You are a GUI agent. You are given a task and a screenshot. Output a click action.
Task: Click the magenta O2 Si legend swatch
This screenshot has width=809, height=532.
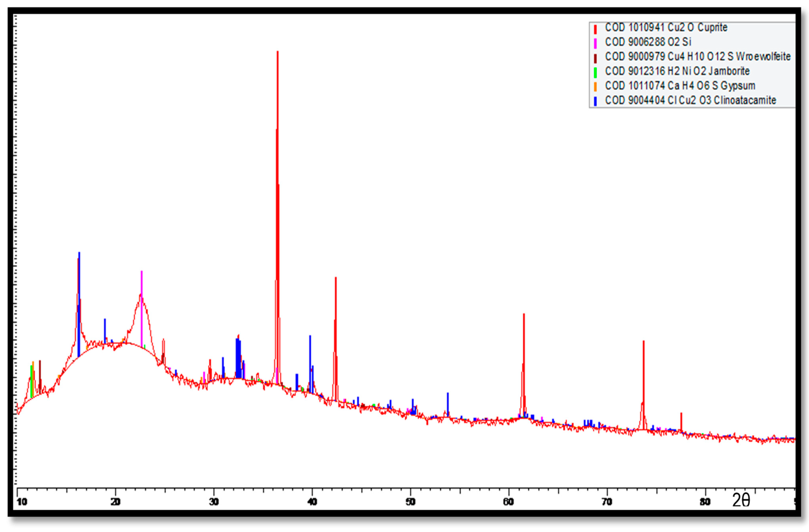click(x=595, y=44)
